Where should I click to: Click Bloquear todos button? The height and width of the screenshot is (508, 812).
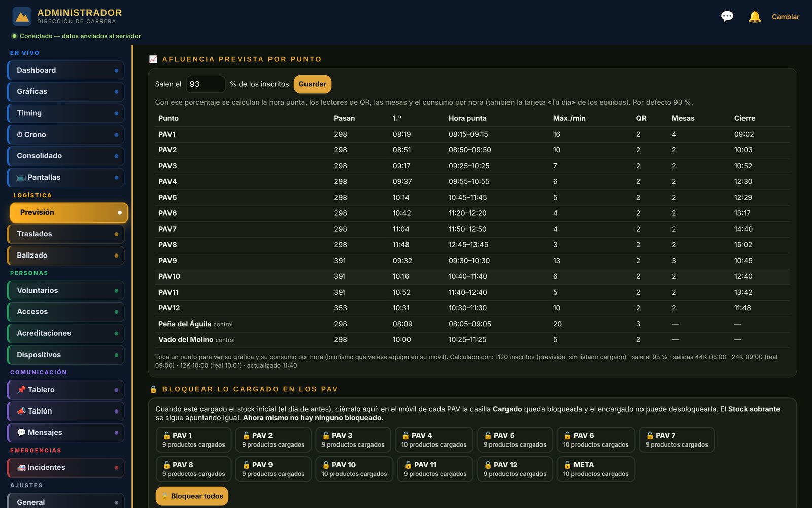point(192,496)
